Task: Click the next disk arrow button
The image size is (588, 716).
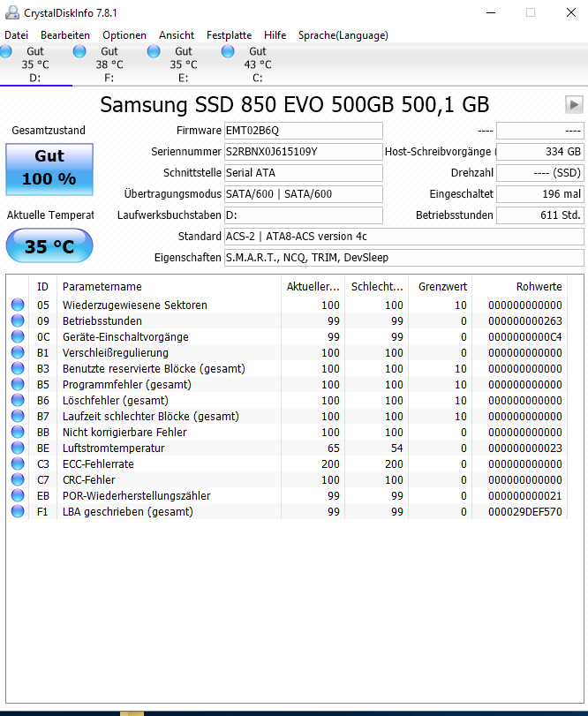Action: coord(574,104)
